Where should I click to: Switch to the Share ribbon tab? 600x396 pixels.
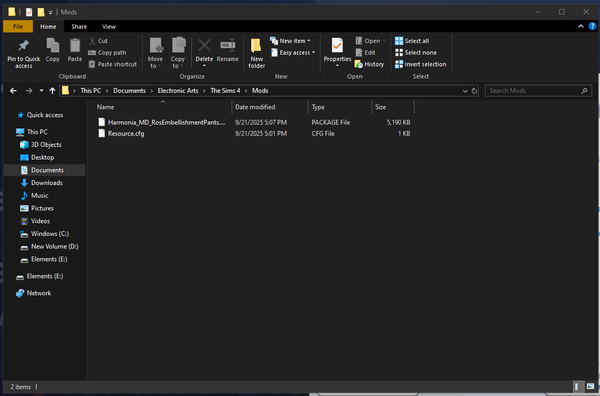79,26
